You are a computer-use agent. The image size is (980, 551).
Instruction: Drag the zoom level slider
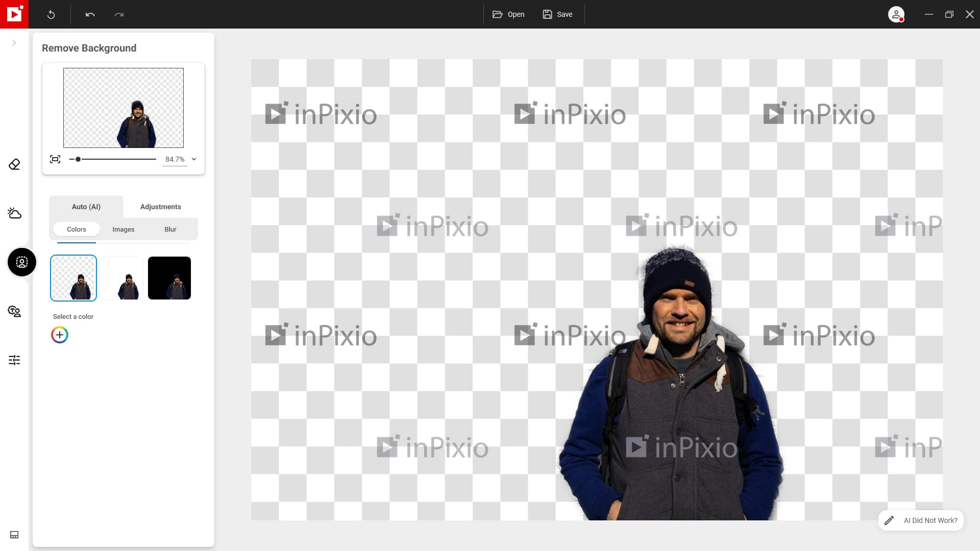point(78,160)
